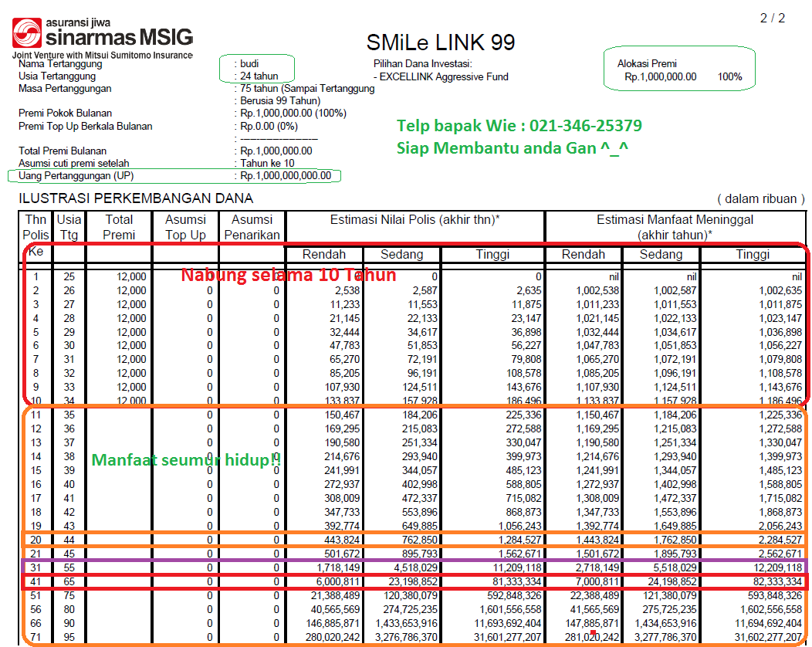Select the cell value "274,725,235"
This screenshot has height=647, width=812.
click(x=410, y=610)
